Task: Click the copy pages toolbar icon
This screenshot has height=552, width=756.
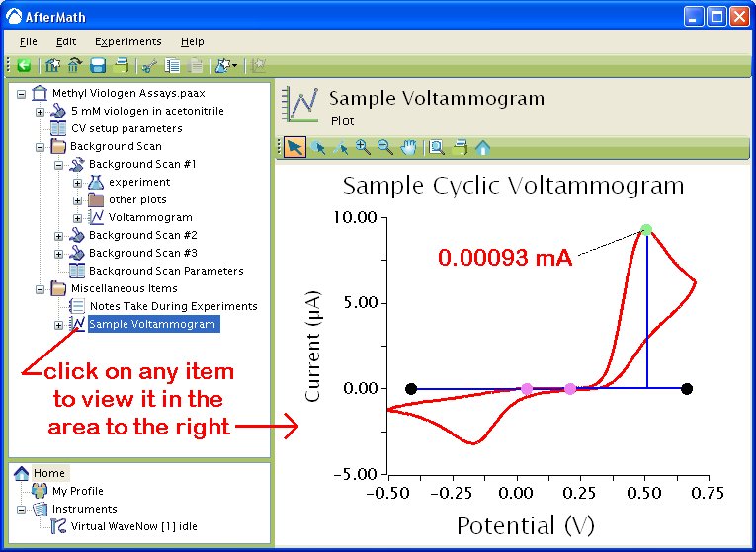Action: pos(172,65)
